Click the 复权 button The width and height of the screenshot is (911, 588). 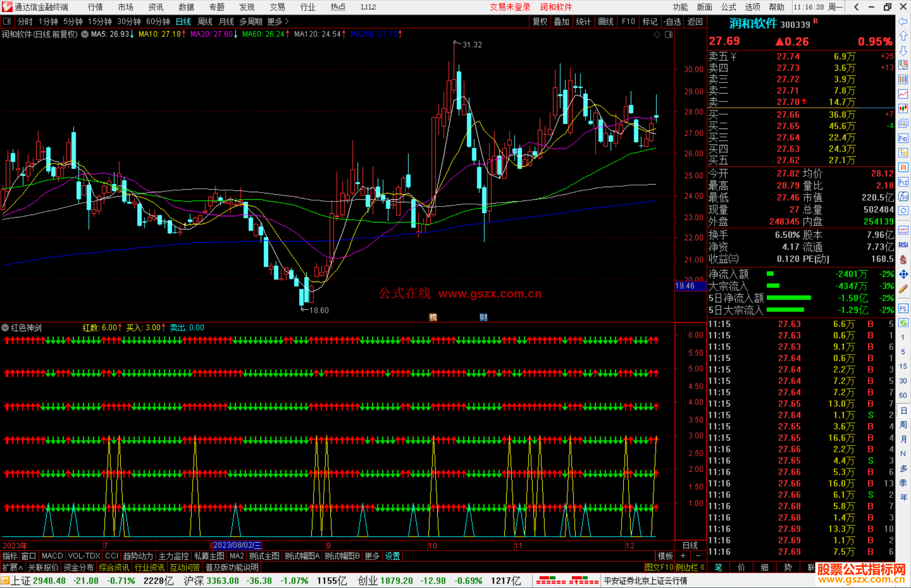click(539, 21)
